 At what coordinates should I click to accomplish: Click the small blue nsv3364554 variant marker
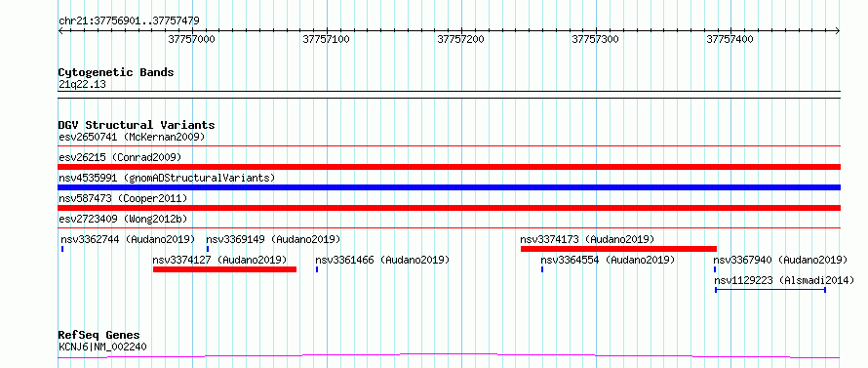[x=542, y=269]
